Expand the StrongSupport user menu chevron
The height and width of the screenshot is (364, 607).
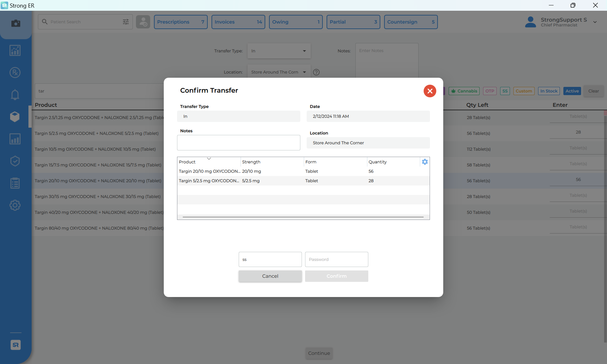[595, 22]
